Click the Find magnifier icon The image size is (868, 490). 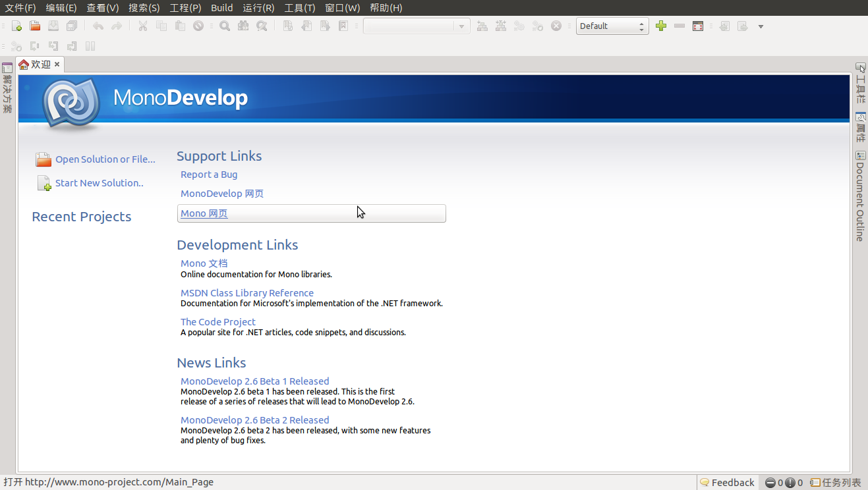coord(225,26)
